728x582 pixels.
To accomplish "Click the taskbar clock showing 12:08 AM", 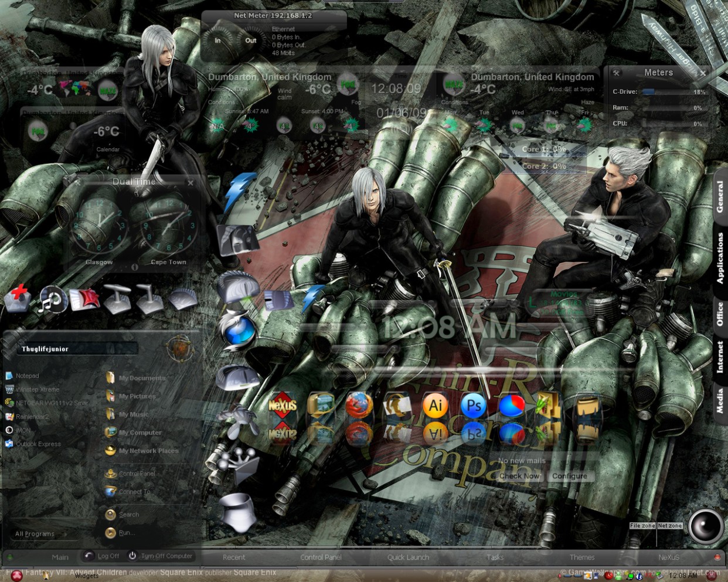I will point(683,576).
